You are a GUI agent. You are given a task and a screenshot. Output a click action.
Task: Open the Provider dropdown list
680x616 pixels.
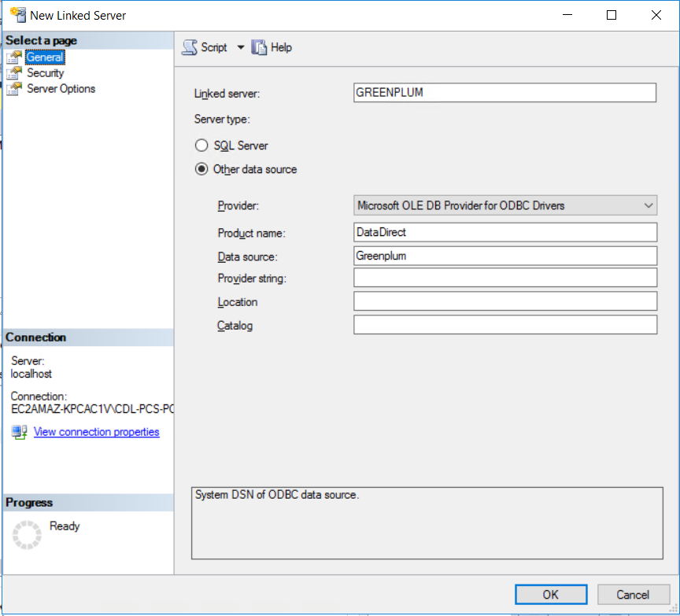(x=505, y=205)
